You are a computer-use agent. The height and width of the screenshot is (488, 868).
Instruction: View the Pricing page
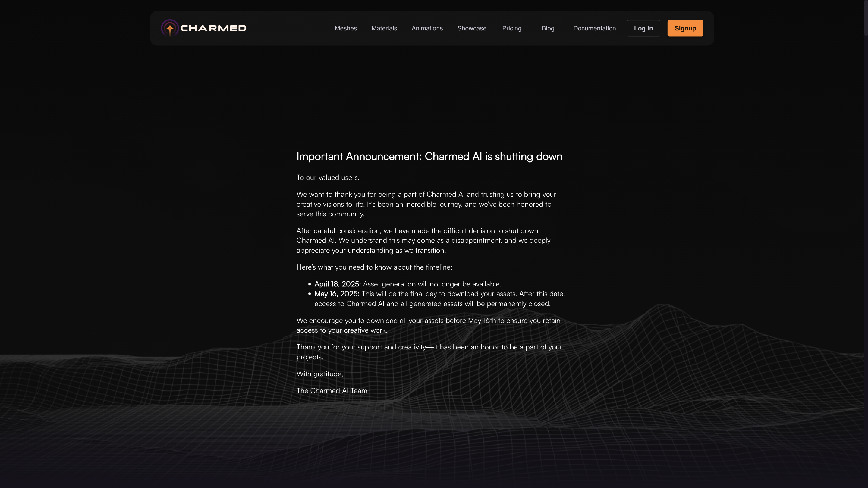511,28
